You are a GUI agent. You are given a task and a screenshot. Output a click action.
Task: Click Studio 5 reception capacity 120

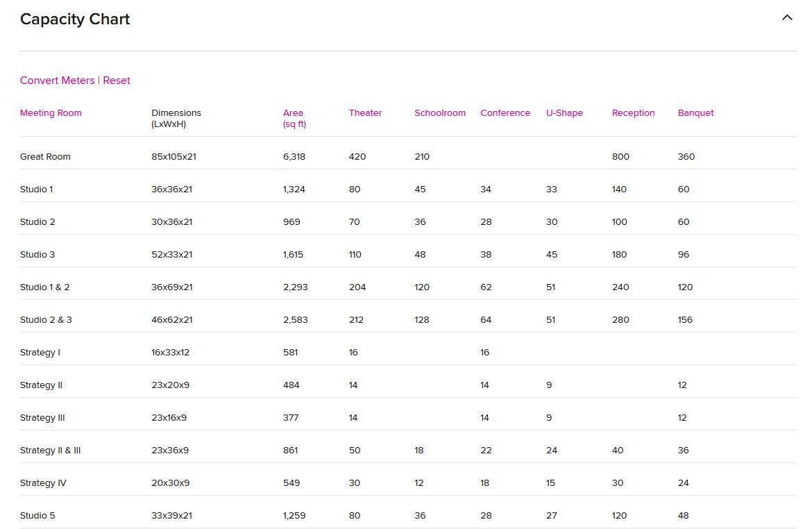[619, 516]
